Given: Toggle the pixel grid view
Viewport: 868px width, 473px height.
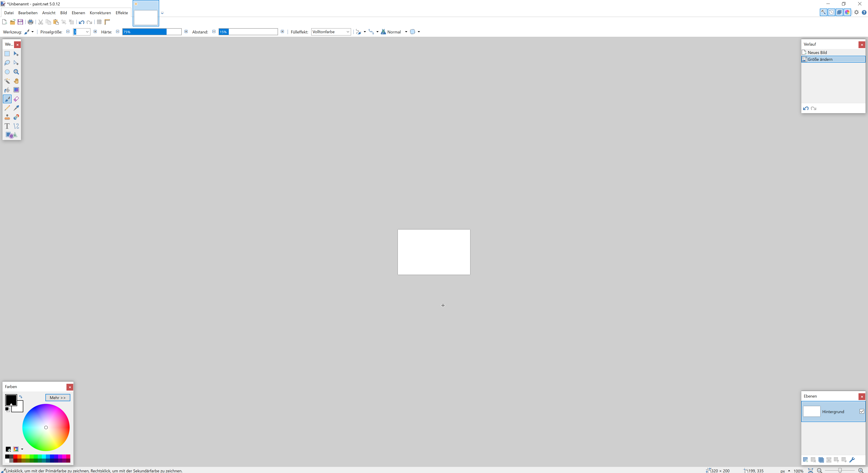Looking at the screenshot, I should click(x=99, y=22).
